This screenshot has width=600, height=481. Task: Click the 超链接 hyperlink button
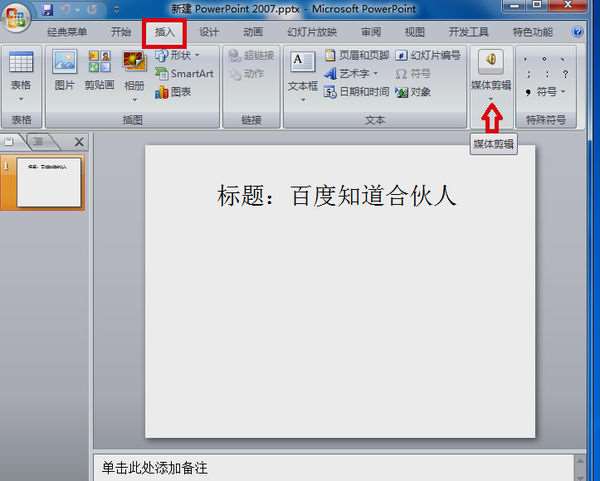click(251, 56)
